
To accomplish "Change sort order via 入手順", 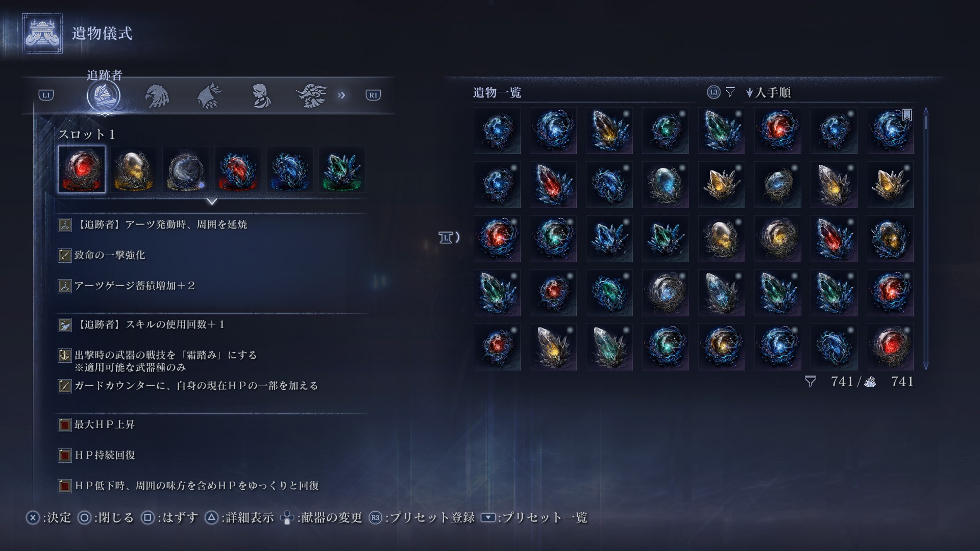I will pyautogui.click(x=768, y=92).
